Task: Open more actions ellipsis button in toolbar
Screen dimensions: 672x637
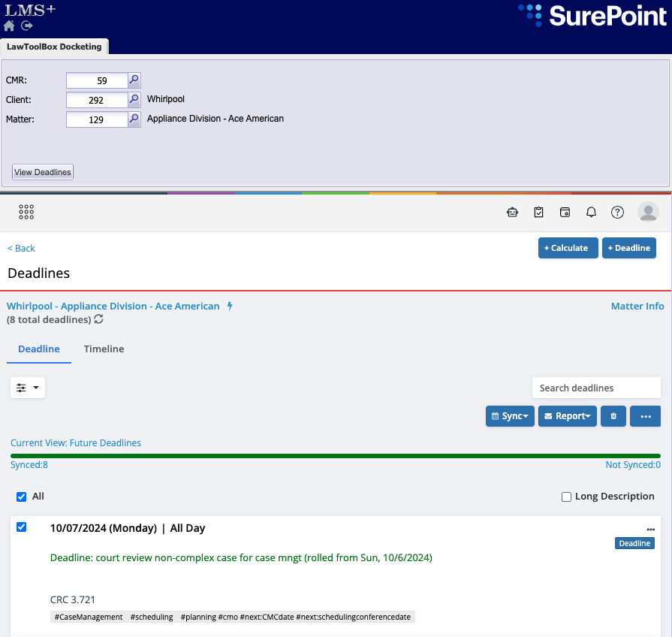Action: click(646, 416)
